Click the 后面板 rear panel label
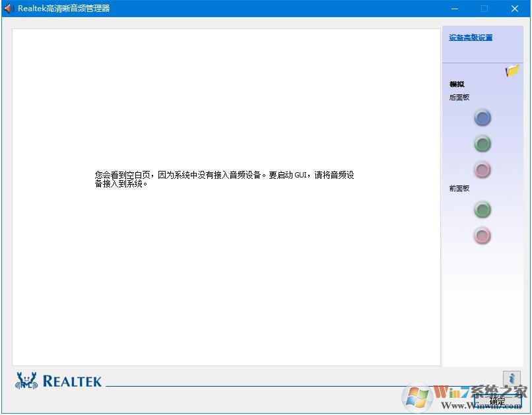The height and width of the screenshot is (415, 532). (x=459, y=97)
